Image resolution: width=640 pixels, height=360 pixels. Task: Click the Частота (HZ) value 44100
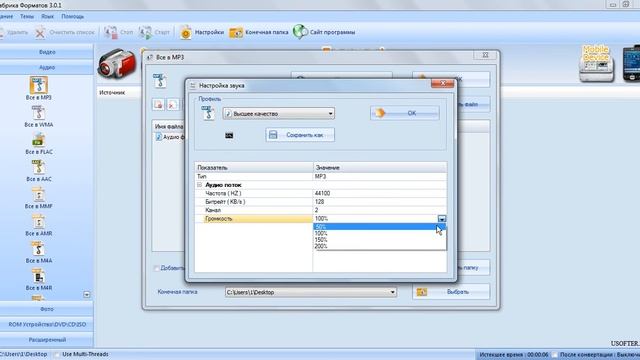click(x=380, y=193)
